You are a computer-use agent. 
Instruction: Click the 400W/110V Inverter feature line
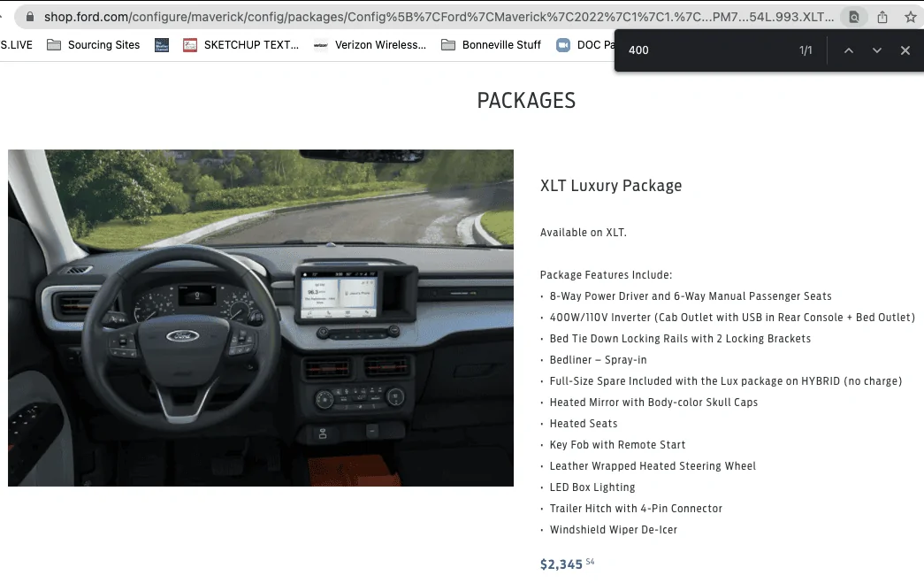coord(732,317)
